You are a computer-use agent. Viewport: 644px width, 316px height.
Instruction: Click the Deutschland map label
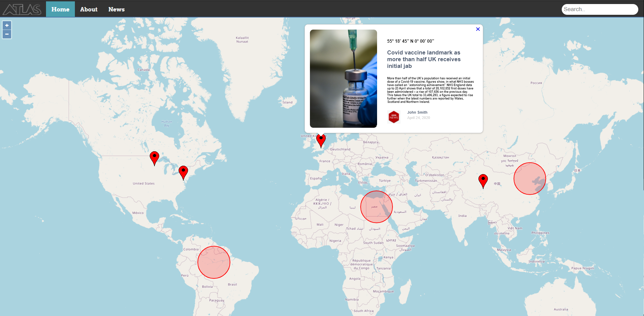click(340, 149)
